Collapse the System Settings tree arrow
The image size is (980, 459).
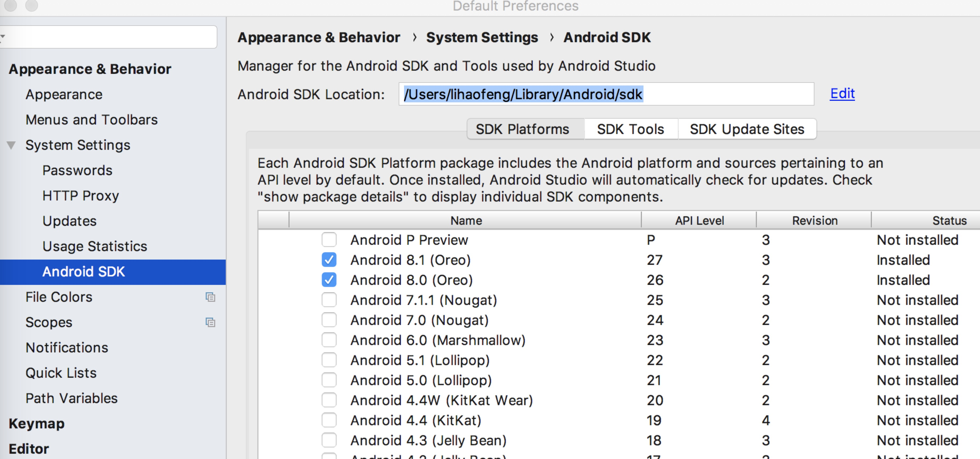pos(11,145)
